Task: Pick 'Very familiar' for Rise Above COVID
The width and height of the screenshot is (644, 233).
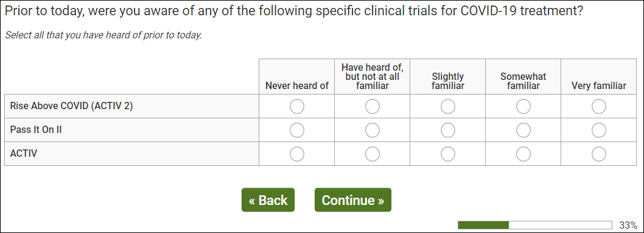Action: coord(599,106)
